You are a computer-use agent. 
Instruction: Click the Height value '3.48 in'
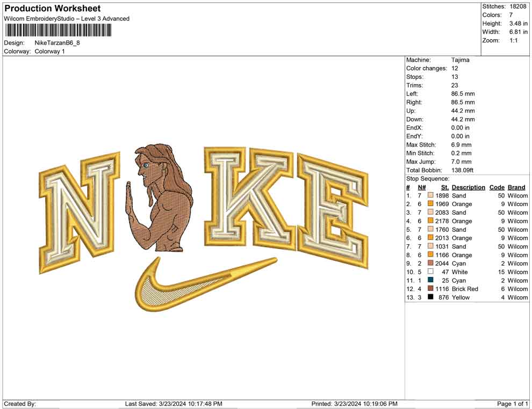(x=519, y=24)
